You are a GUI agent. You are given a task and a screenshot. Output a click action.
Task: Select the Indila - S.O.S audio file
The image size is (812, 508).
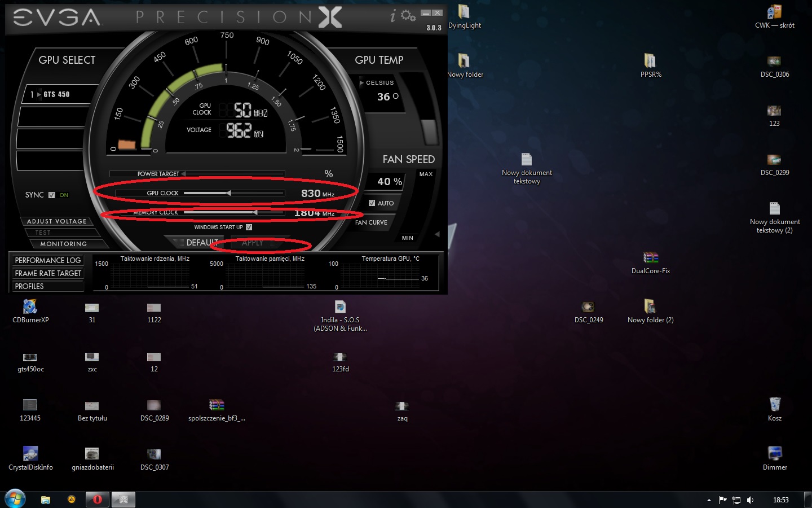[x=341, y=316]
